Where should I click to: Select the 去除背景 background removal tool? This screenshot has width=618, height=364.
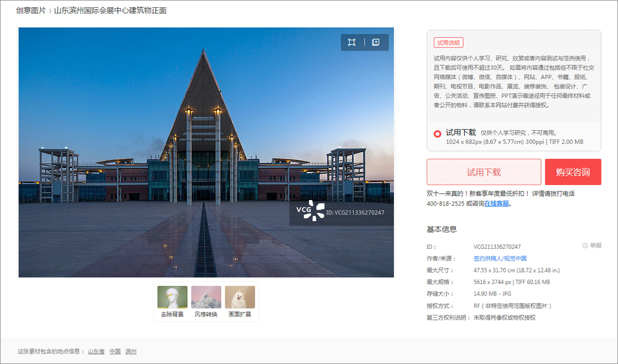tap(172, 301)
